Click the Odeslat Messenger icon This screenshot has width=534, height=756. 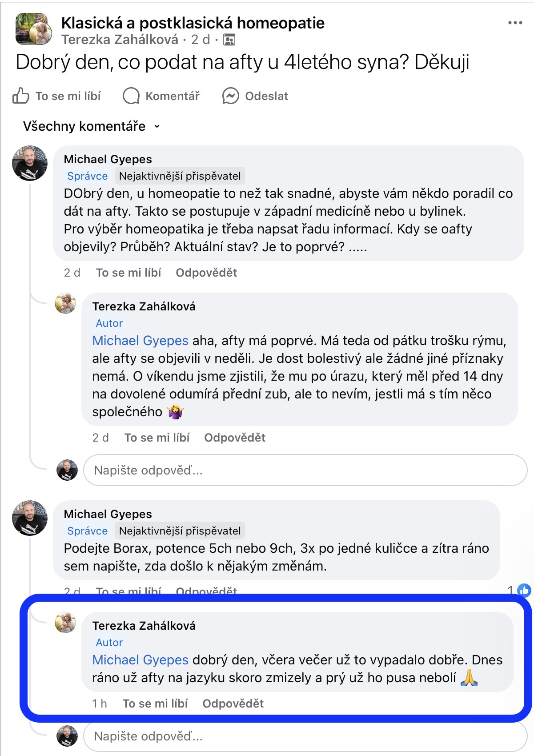[x=230, y=96]
